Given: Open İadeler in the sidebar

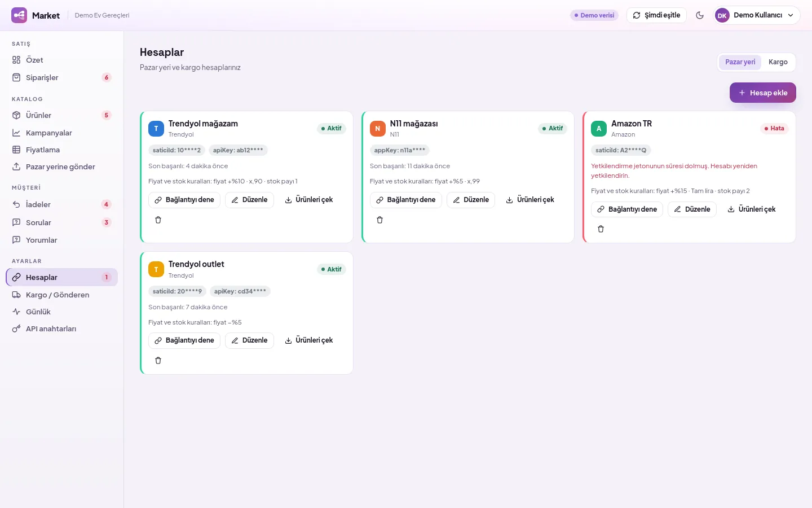Looking at the screenshot, I should tap(62, 204).
